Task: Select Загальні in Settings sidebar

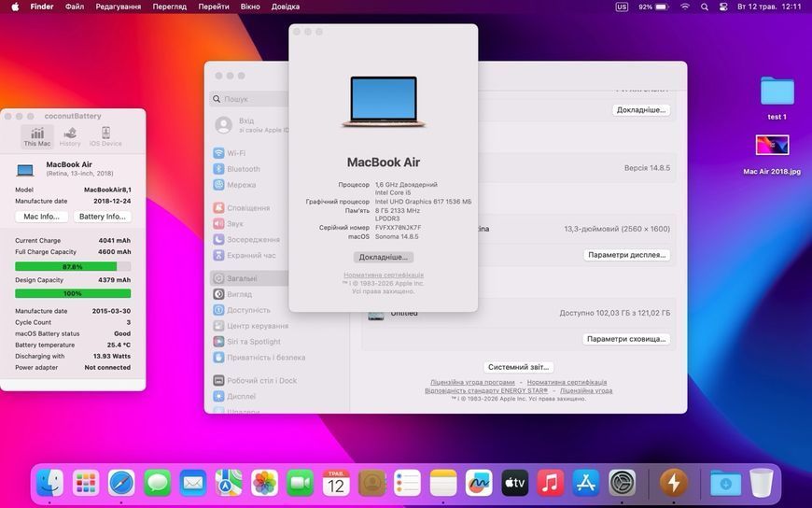Action: coord(251,278)
